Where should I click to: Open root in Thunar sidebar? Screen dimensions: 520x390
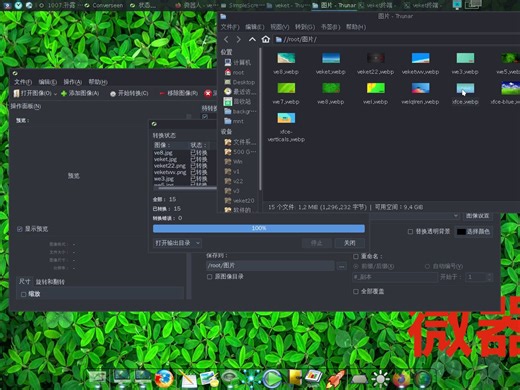pyautogui.click(x=234, y=72)
